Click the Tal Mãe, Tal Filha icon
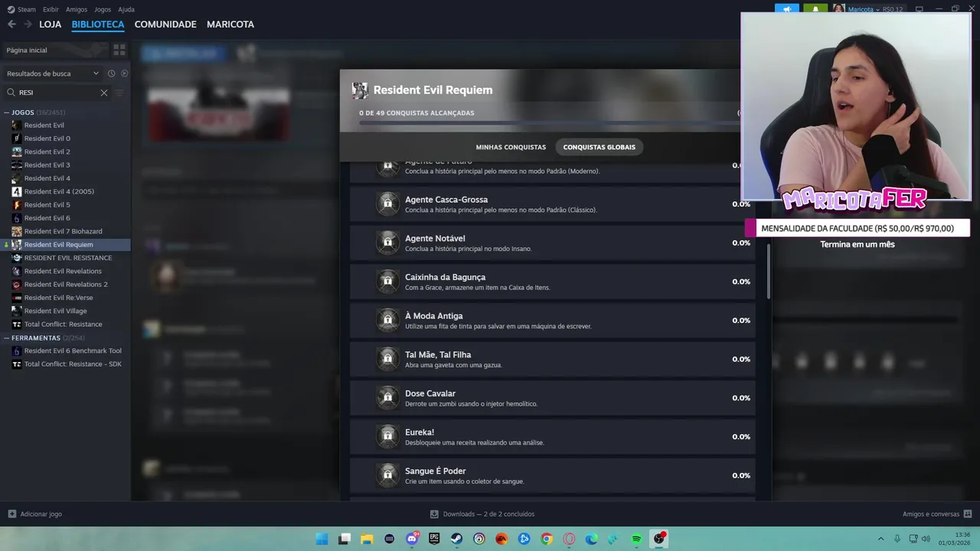 [x=387, y=359]
